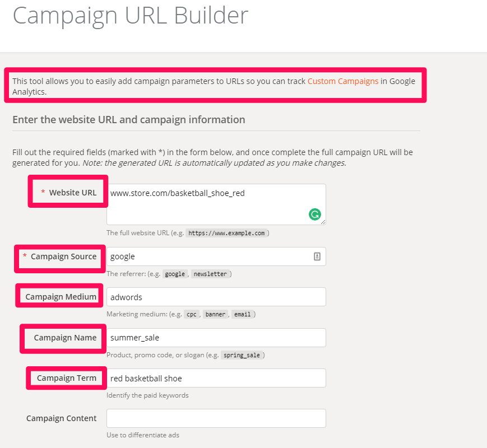Click the Campaign Medium label
The width and height of the screenshot is (487, 448).
(61, 297)
